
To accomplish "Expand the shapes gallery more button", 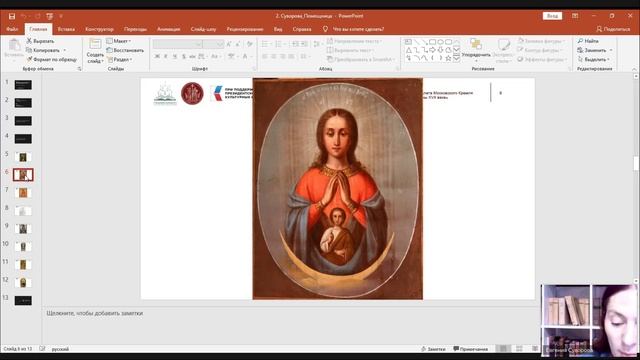I will click(456, 59).
